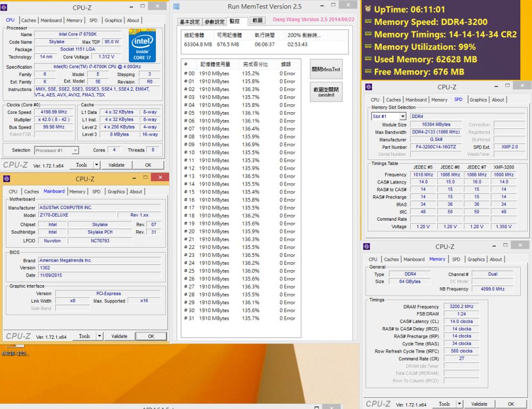The image size is (532, 409).
Task: Switch to the Caches tab in CPU-Z
Action: (29, 20)
